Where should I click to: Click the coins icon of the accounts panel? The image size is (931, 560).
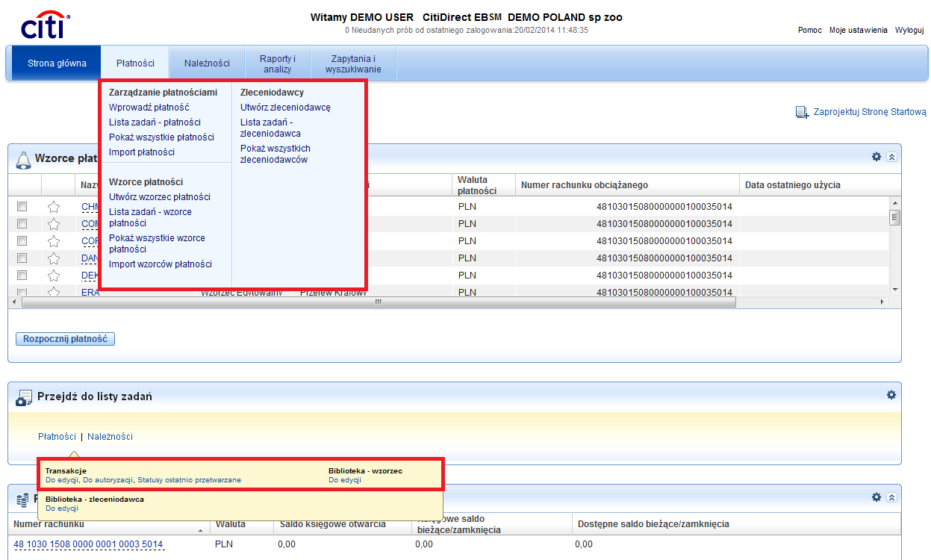(23, 500)
